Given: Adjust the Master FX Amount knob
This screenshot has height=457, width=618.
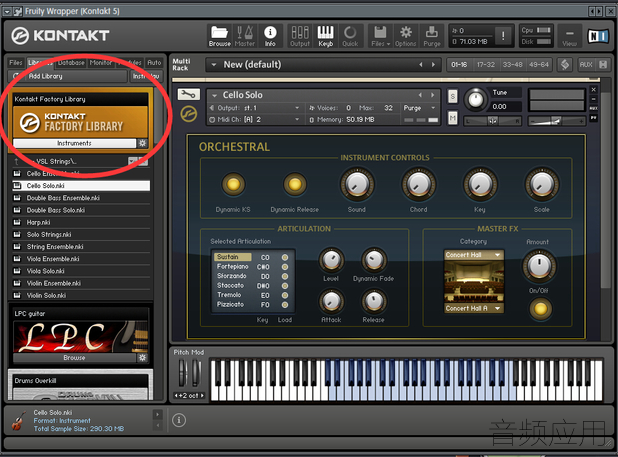Looking at the screenshot, I should [539, 266].
